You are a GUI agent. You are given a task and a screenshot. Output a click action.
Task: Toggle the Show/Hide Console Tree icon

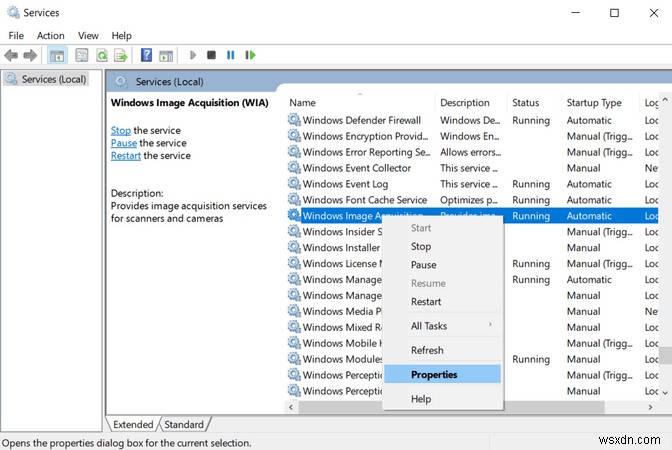click(57, 55)
